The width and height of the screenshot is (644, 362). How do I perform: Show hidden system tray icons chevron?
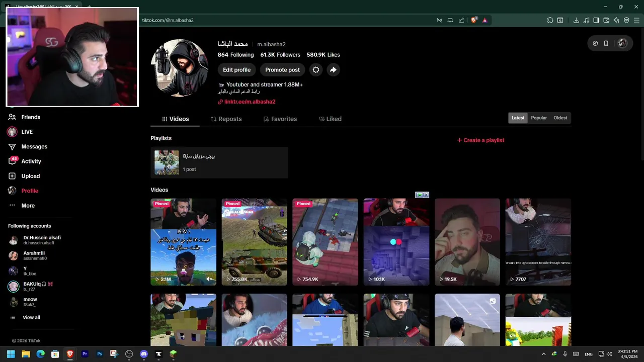coord(543,354)
